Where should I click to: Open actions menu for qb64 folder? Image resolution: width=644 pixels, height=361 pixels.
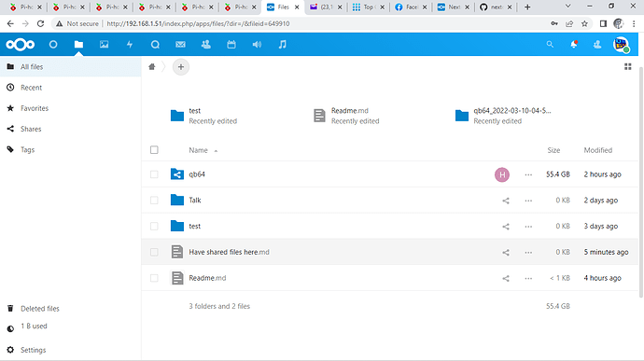point(528,174)
